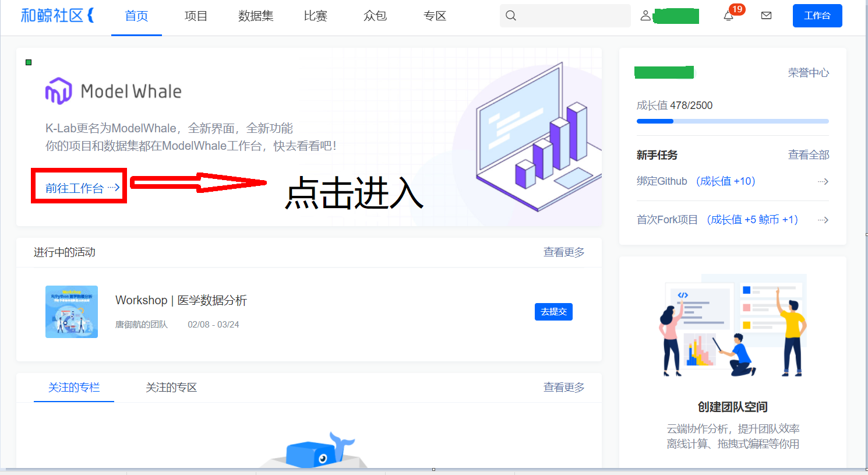
Task: Click the 02/08 - 03/24 date text
Action: [213, 325]
